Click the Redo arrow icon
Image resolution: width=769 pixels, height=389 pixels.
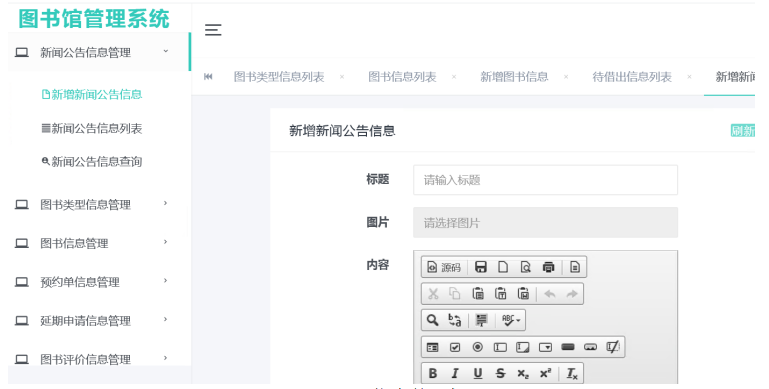point(572,294)
